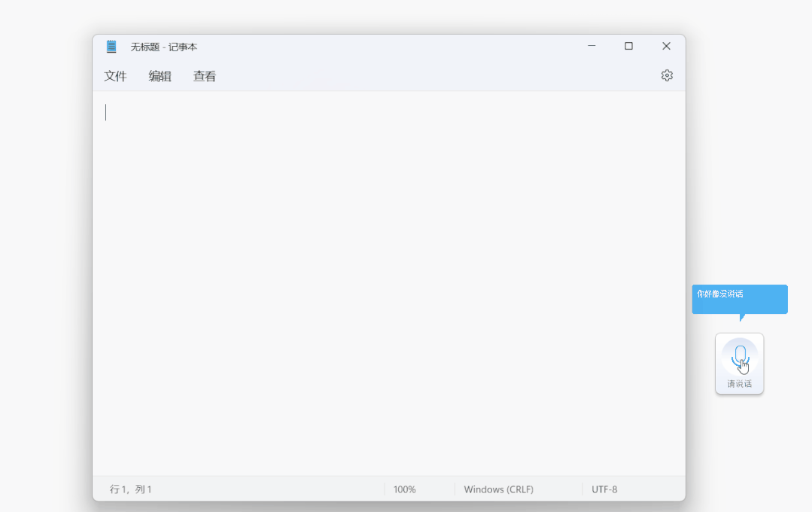Close the 无标题 Notepad window
Image resolution: width=812 pixels, height=512 pixels.
pos(667,46)
